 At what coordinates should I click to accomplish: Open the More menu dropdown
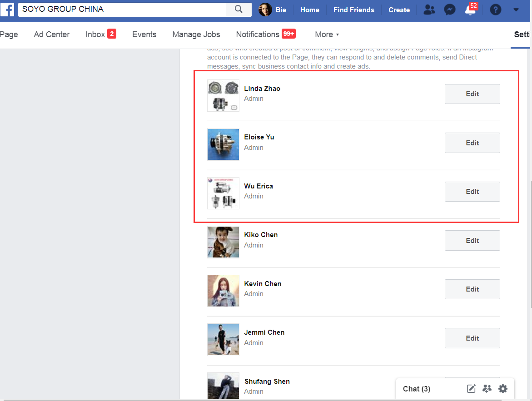[327, 35]
